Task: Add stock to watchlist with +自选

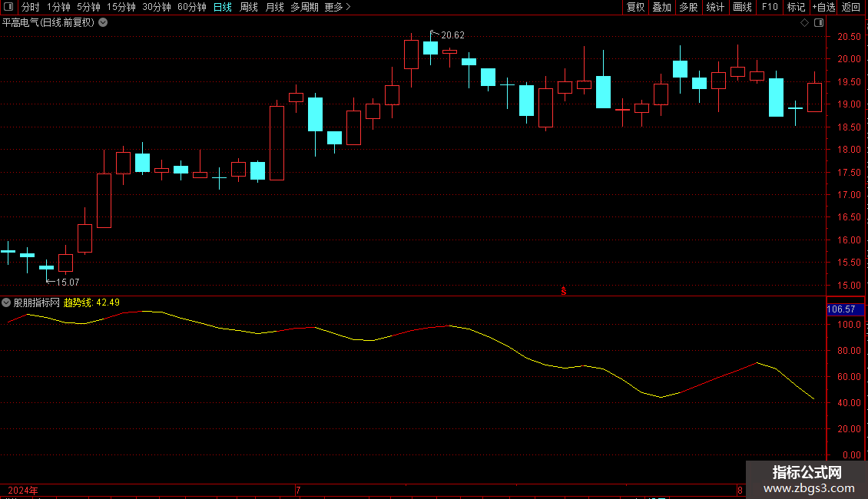Action: 823,7
